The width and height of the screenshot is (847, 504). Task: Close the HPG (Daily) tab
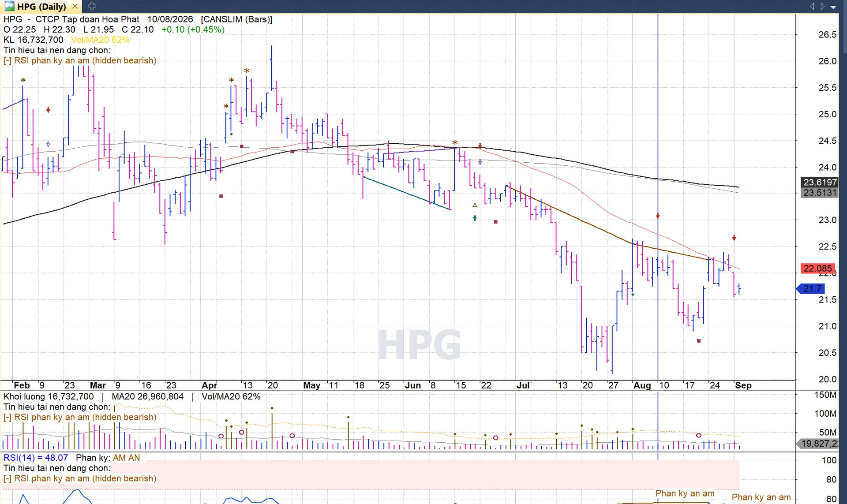[75, 6]
